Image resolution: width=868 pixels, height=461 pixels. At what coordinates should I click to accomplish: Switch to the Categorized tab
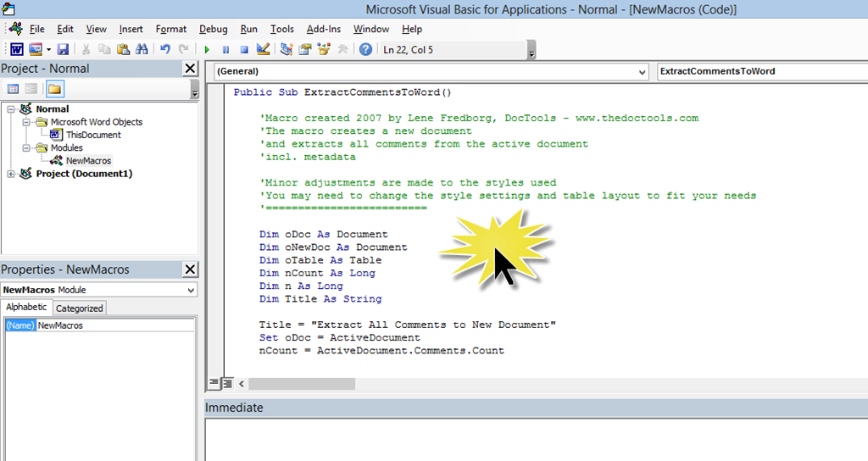(x=79, y=308)
